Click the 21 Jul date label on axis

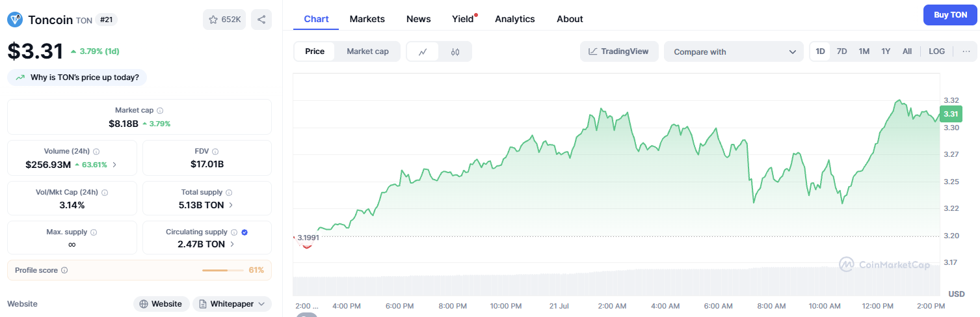tap(559, 306)
